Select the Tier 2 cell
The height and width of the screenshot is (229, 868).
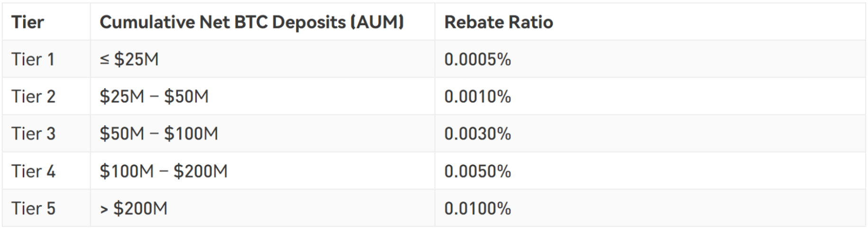(x=33, y=97)
